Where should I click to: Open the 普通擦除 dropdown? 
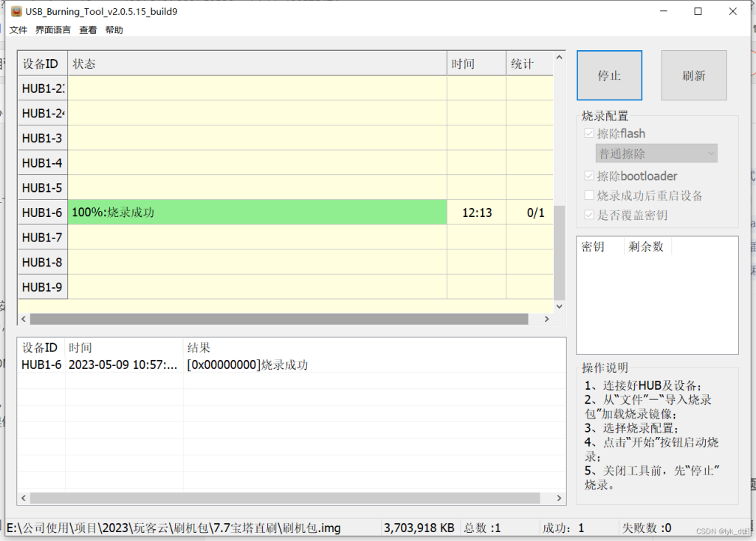[656, 154]
